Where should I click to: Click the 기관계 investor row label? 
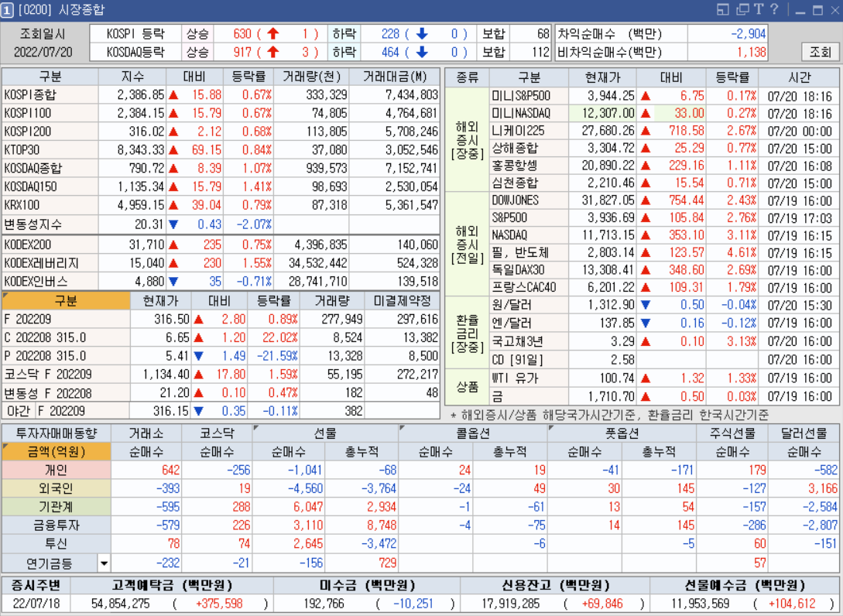[57, 506]
